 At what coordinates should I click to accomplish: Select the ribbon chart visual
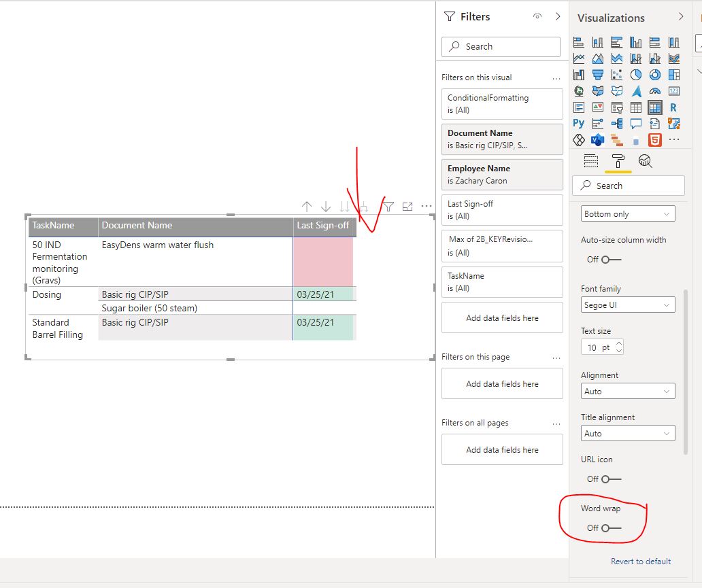point(674,58)
